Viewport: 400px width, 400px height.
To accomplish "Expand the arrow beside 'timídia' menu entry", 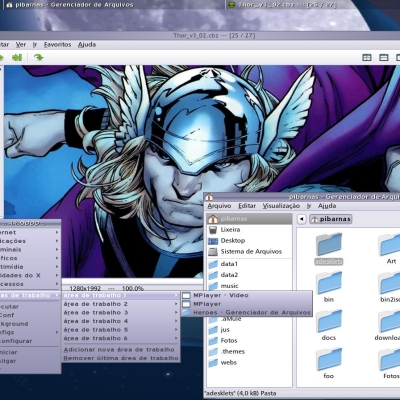I will (x=57, y=267).
